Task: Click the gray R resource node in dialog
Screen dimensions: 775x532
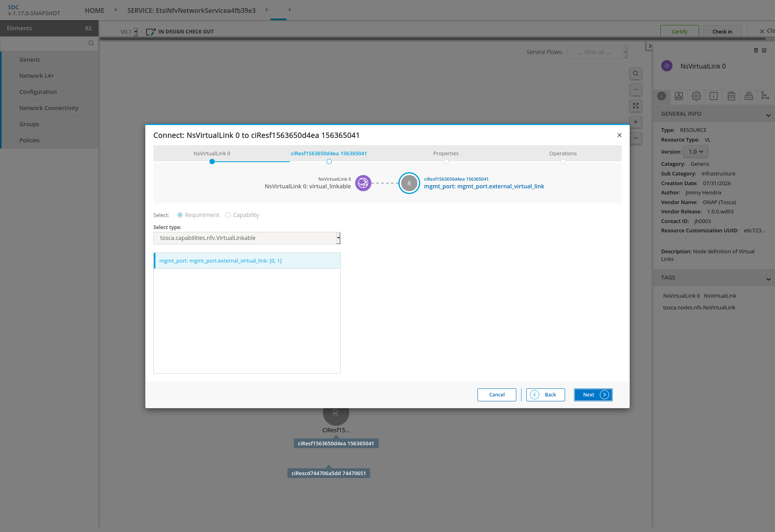Action: point(409,183)
